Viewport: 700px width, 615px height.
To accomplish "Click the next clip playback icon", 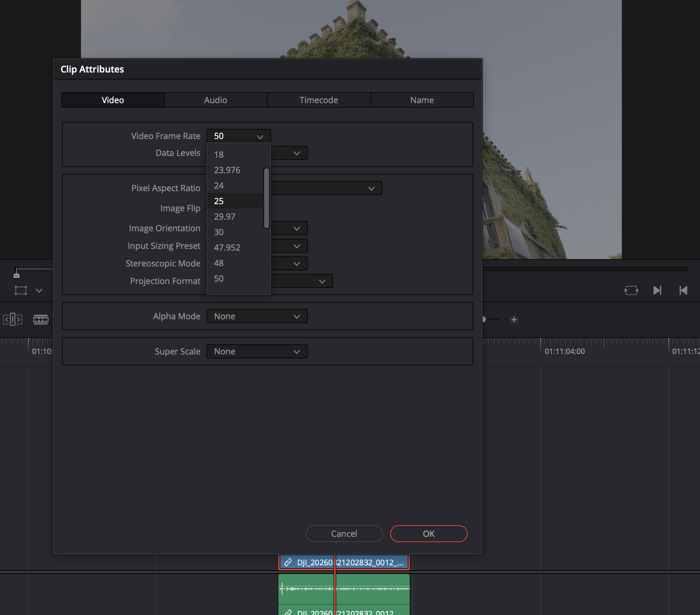I will coord(657,290).
